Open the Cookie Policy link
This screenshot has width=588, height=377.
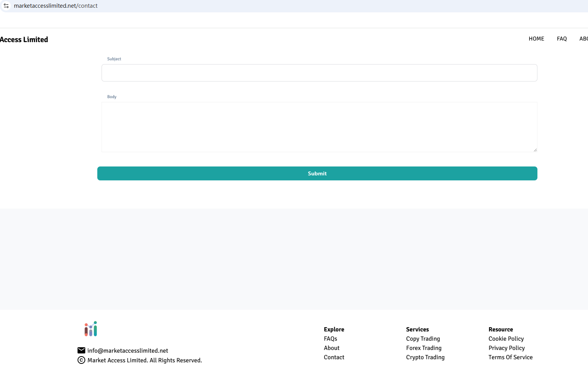click(506, 339)
